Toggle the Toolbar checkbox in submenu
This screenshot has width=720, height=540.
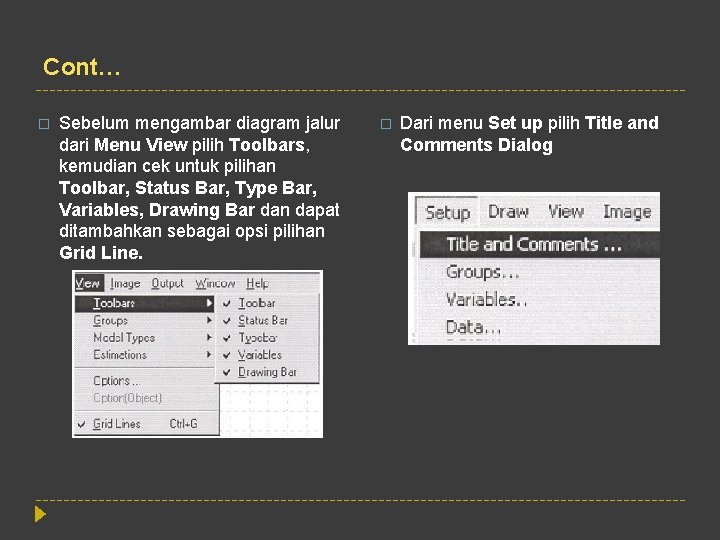[x=226, y=303]
